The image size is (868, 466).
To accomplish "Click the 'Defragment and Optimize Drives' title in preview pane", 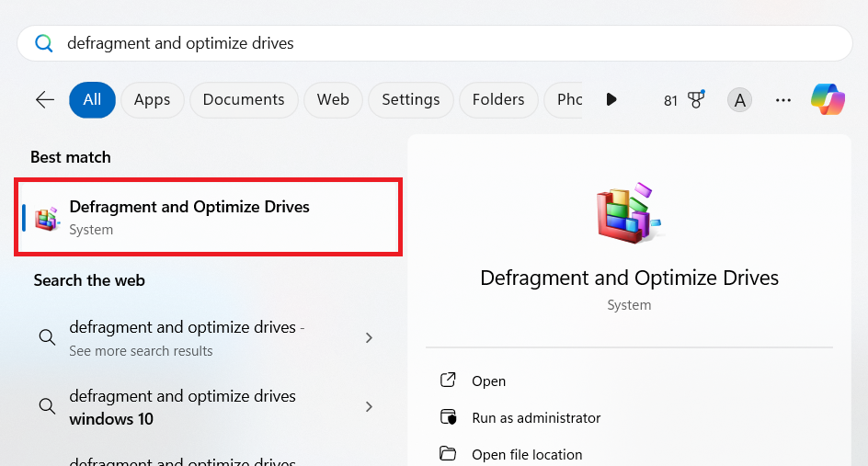I will pyautogui.click(x=630, y=278).
